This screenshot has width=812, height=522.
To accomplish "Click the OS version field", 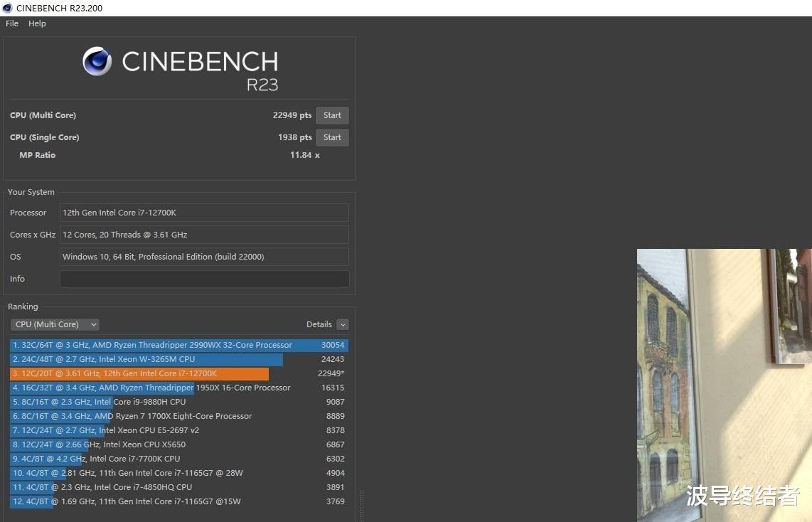I will coord(204,257).
